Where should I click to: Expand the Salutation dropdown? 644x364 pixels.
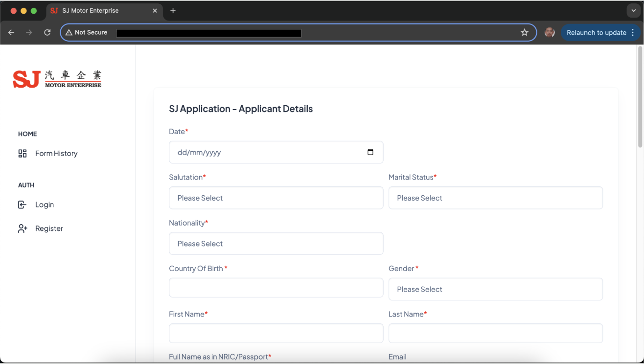point(276,198)
